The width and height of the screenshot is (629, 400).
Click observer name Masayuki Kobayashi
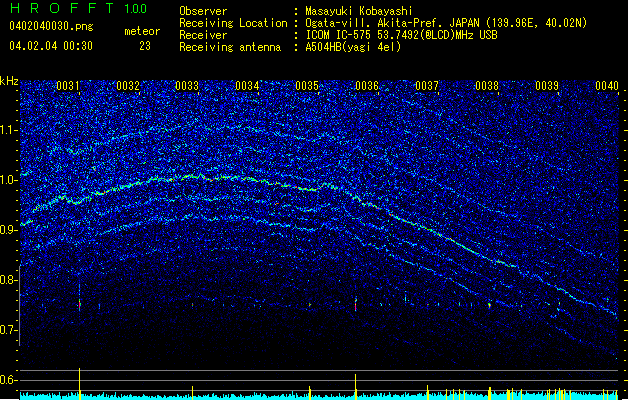(x=359, y=11)
